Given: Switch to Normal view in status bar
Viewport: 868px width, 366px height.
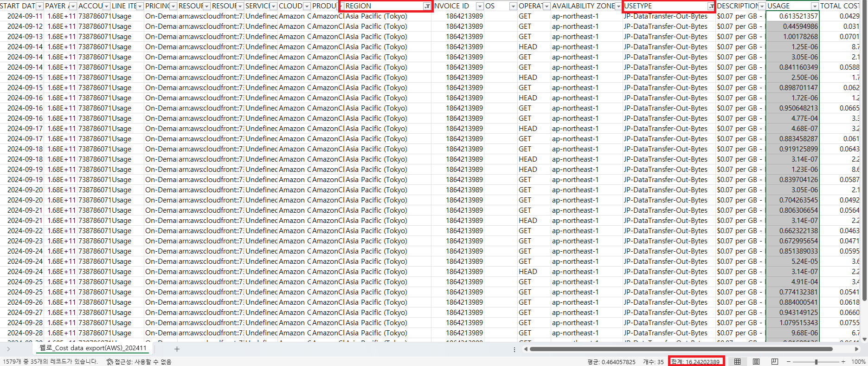Looking at the screenshot, I should click(737, 361).
